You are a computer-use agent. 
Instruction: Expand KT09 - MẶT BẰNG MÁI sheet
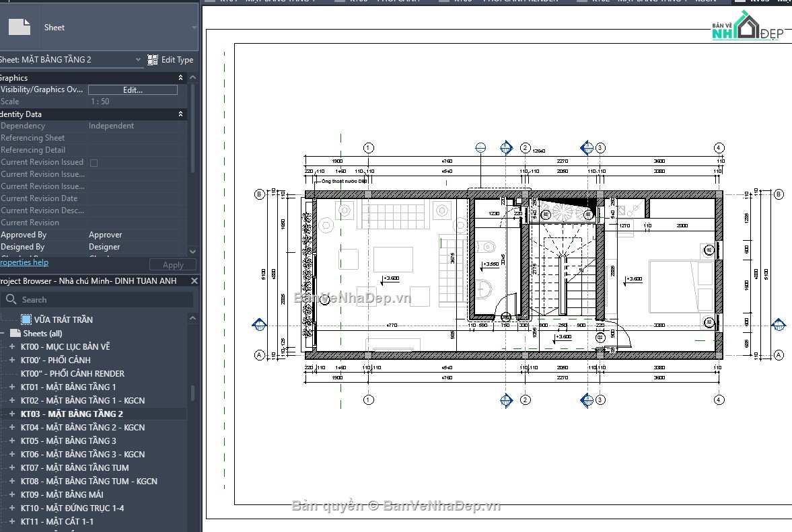(x=12, y=494)
